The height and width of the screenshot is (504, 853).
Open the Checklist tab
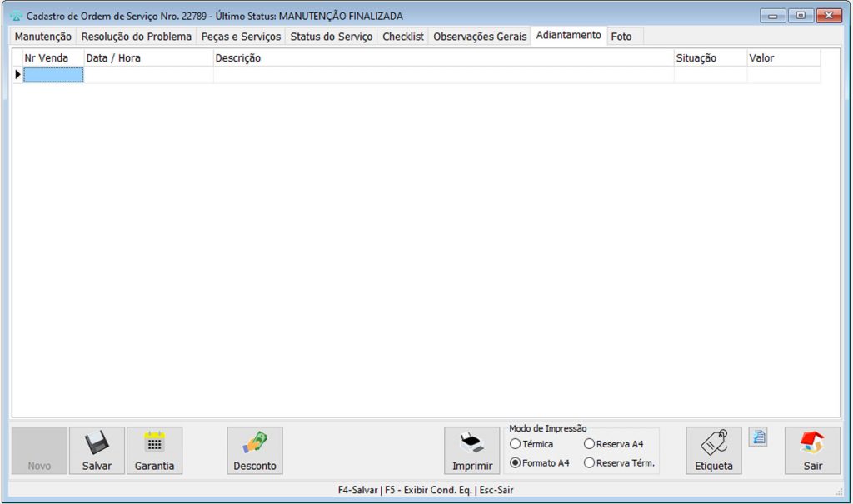coord(403,37)
